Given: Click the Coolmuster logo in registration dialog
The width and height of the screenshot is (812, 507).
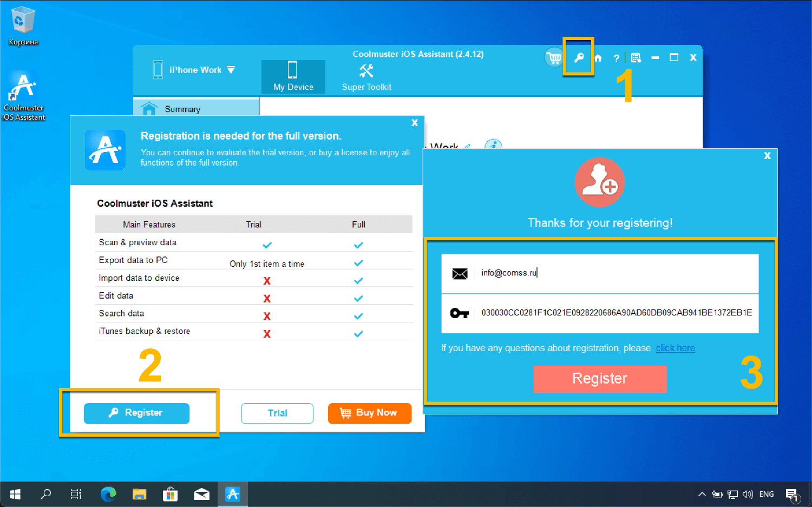Looking at the screenshot, I should point(106,150).
